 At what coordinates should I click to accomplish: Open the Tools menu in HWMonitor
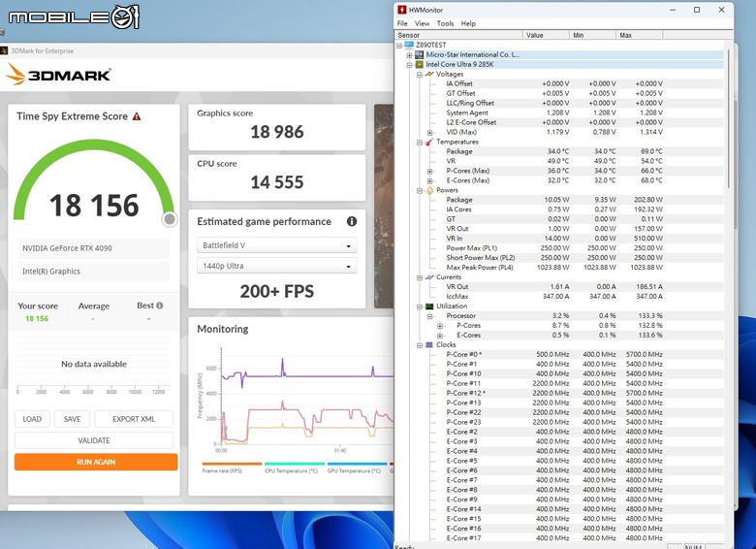[445, 23]
